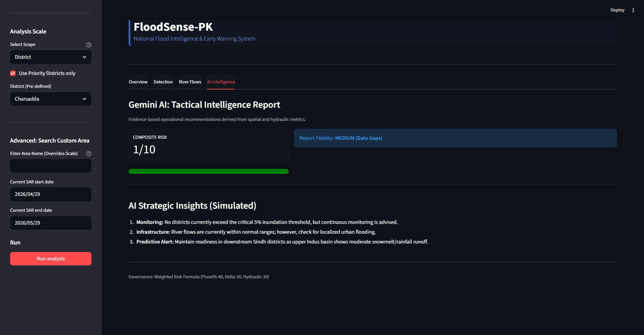This screenshot has height=335, width=644.
Task: Open the SAR end date field 2026/05/29
Action: [51, 223]
